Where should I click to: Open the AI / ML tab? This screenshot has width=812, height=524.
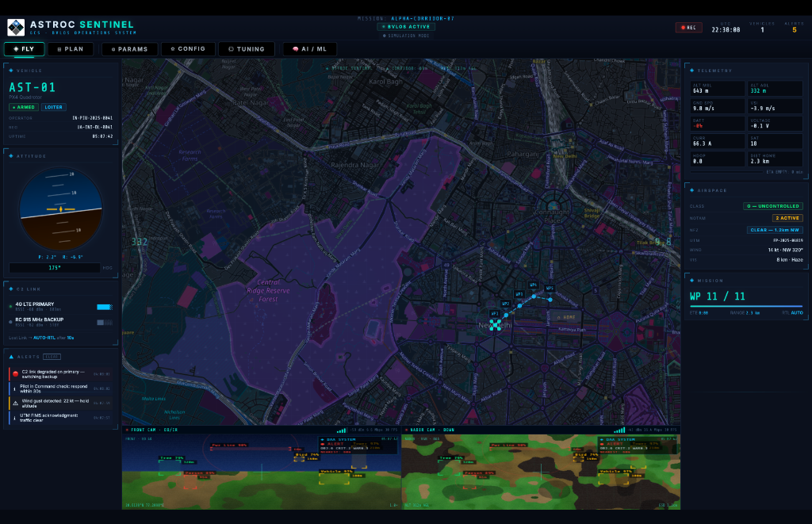pyautogui.click(x=312, y=48)
